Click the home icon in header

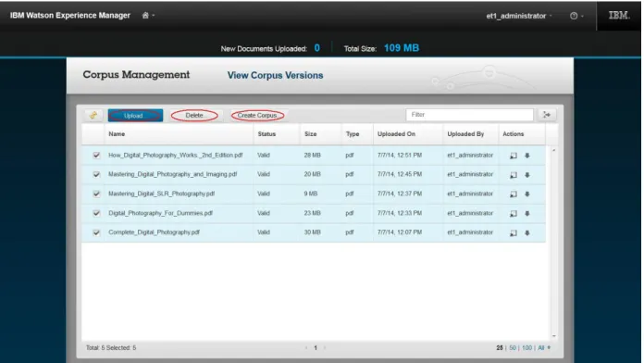pyautogui.click(x=145, y=15)
